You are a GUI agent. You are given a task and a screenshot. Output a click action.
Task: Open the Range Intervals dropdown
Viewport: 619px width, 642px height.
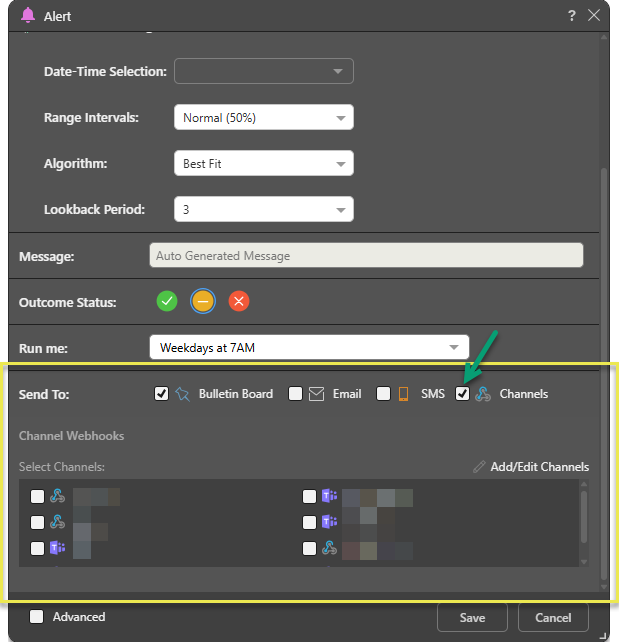[263, 118]
